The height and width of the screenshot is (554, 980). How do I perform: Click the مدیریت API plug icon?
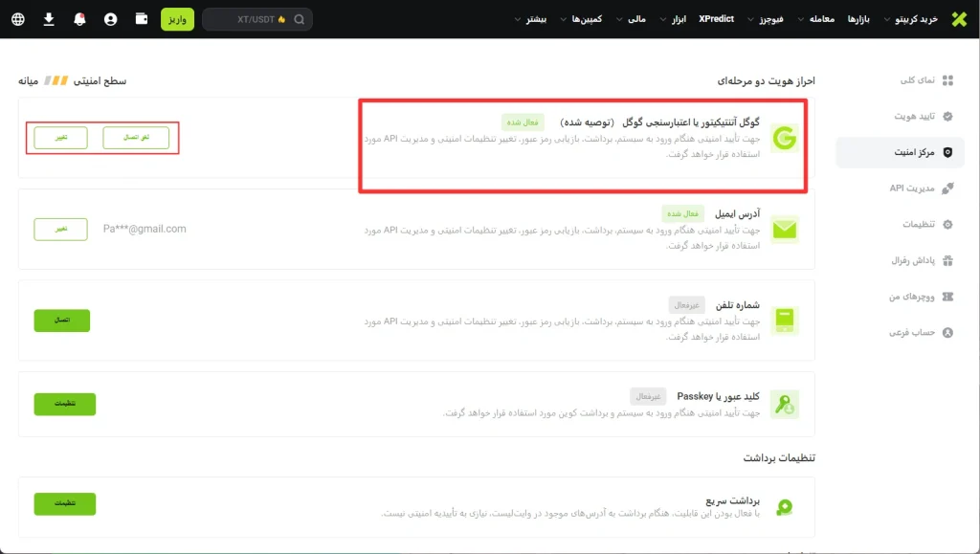(x=947, y=188)
